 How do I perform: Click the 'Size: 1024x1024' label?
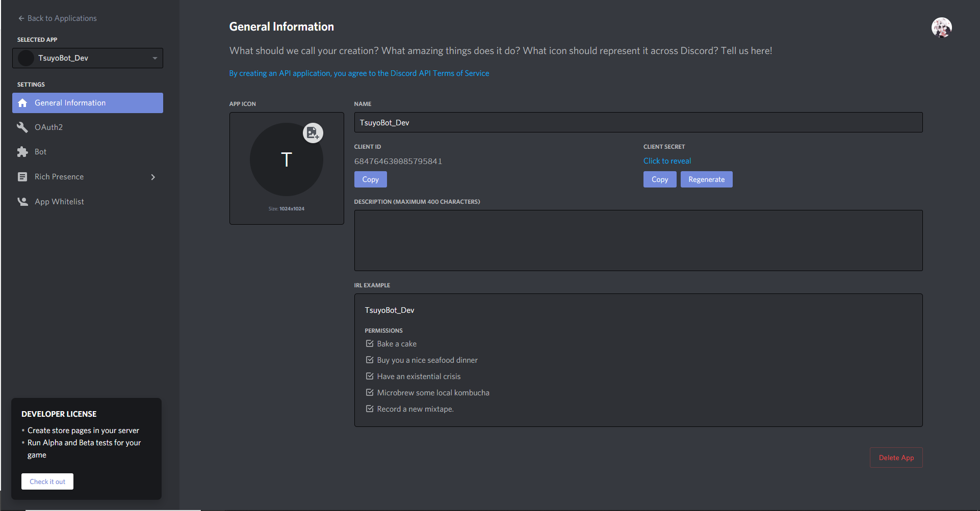click(287, 209)
